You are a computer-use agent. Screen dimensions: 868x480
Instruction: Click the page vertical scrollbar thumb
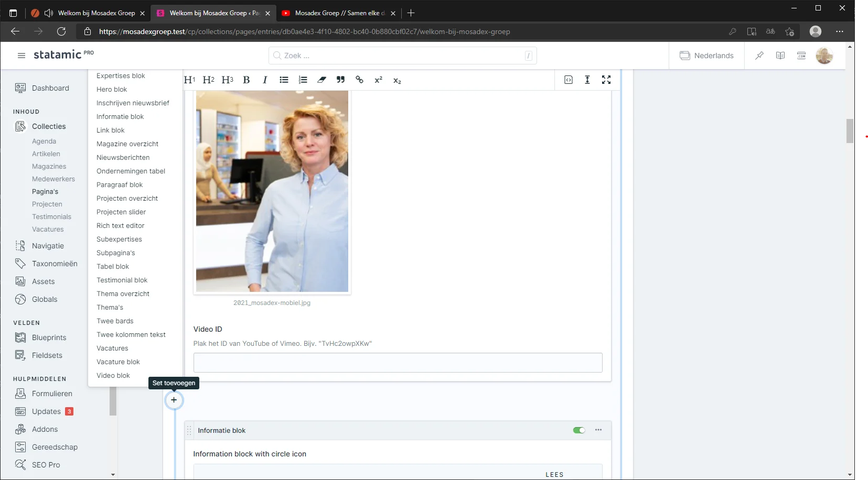(850, 131)
